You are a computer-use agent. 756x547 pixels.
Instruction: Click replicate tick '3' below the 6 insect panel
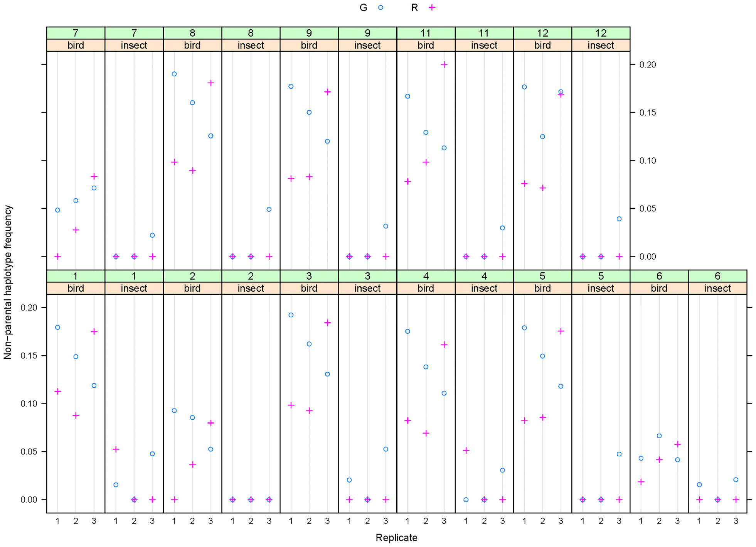pos(736,521)
